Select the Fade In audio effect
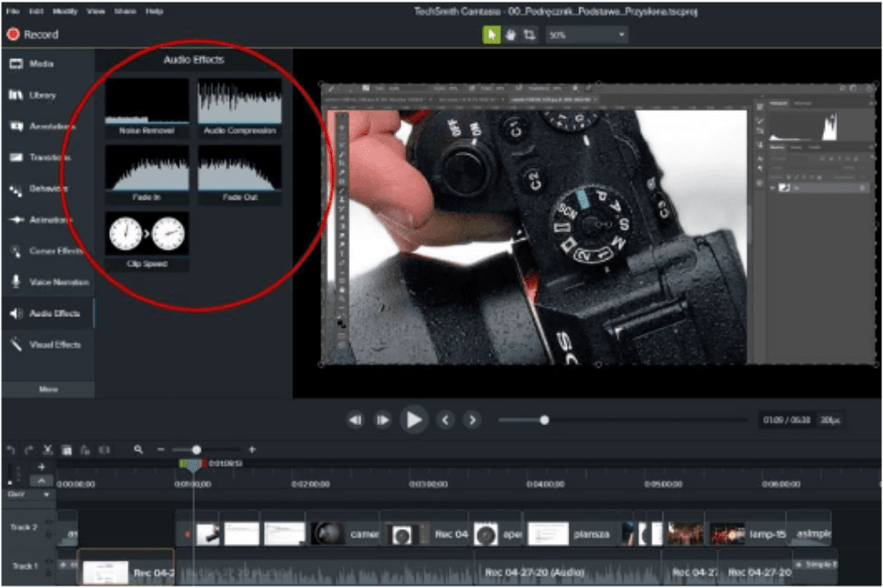 [146, 174]
